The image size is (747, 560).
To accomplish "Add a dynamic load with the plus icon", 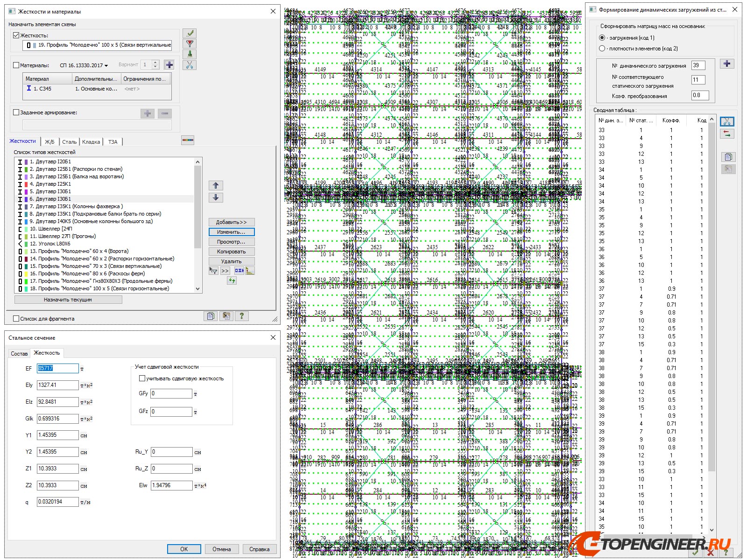I will tap(727, 64).
